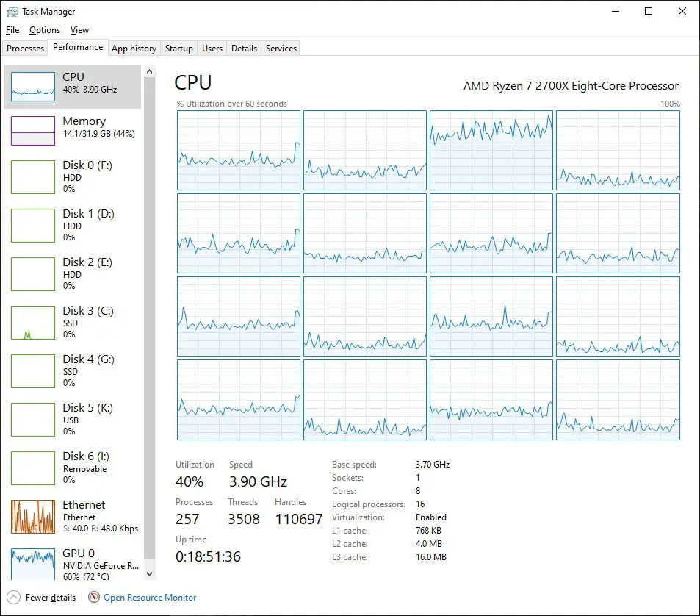This screenshot has width=700, height=616.
Task: Click the % Utilization over 60 seconds label
Action: (x=231, y=104)
